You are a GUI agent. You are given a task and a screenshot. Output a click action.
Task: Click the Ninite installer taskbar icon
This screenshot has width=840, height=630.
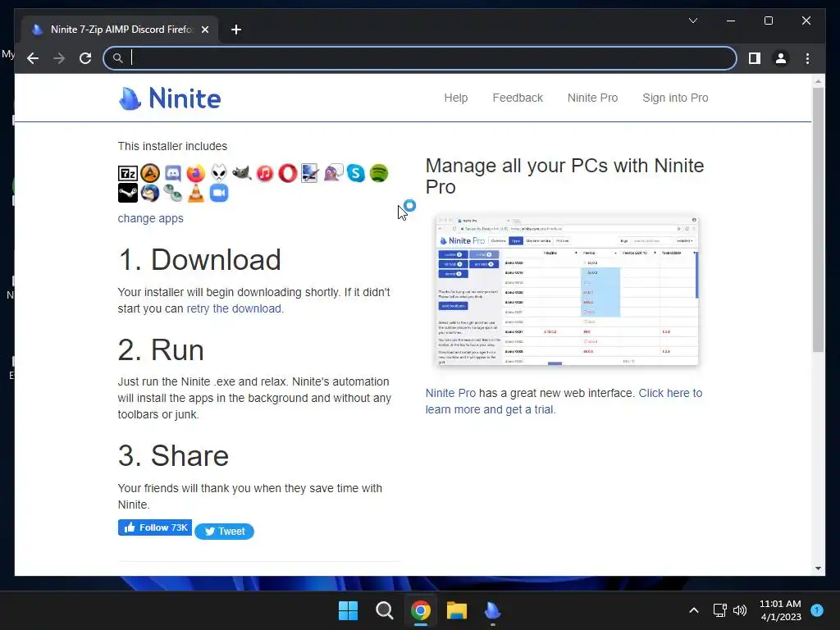(492, 610)
